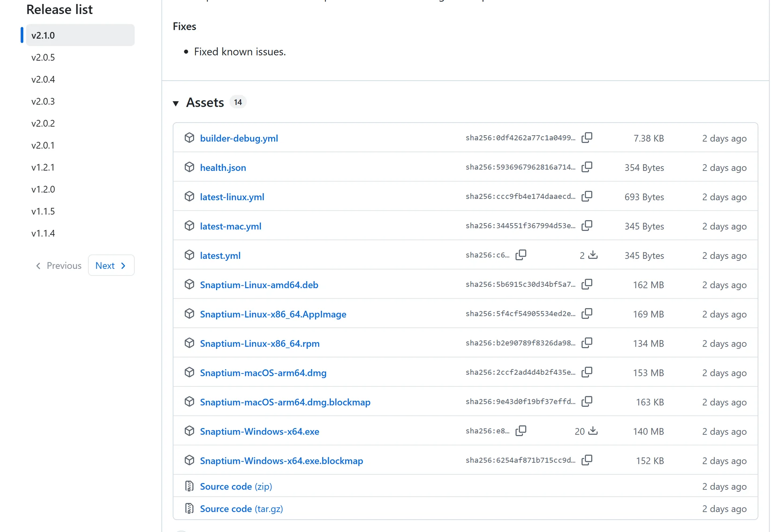Click package icon beside latest-mac.yml
The height and width of the screenshot is (532, 771).
189,225
